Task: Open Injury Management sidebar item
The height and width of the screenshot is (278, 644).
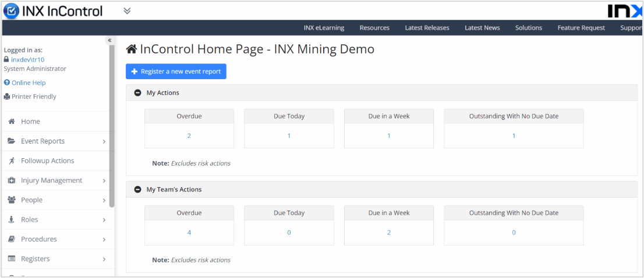Action: tap(51, 180)
